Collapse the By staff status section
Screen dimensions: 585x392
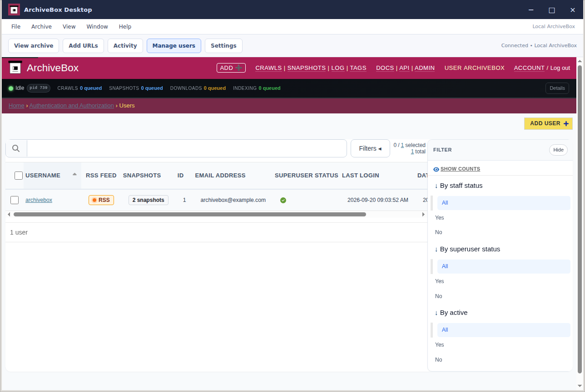[x=458, y=186]
